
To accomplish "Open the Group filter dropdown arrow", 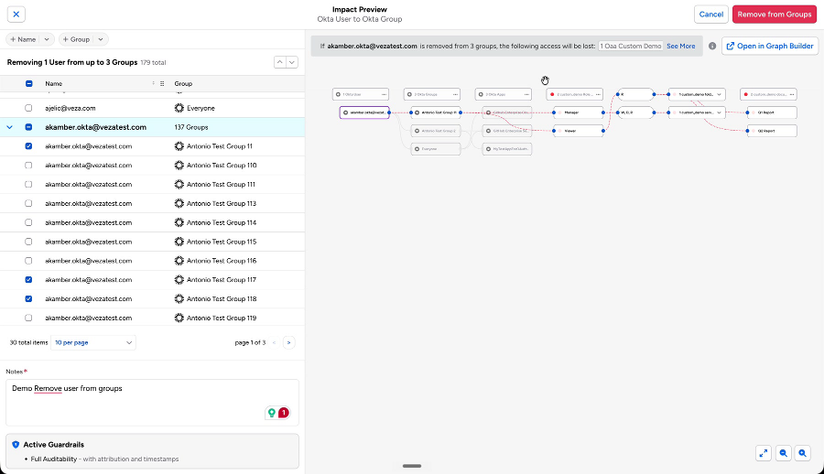I will coord(100,39).
